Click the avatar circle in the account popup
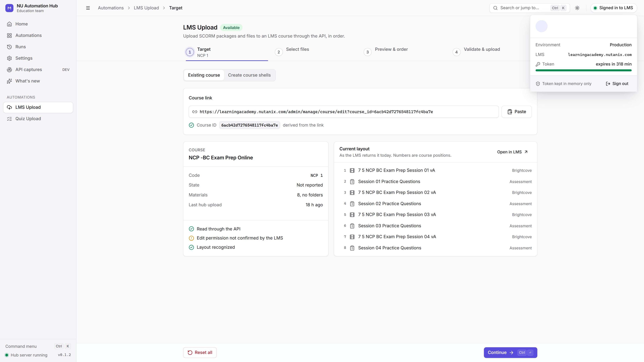The width and height of the screenshot is (644, 362). pos(542,26)
